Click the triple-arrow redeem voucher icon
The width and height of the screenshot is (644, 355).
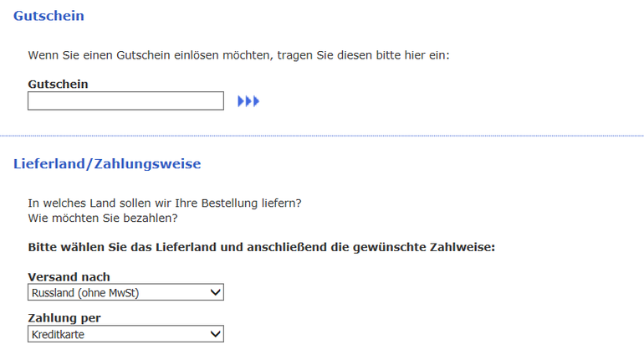coord(248,101)
